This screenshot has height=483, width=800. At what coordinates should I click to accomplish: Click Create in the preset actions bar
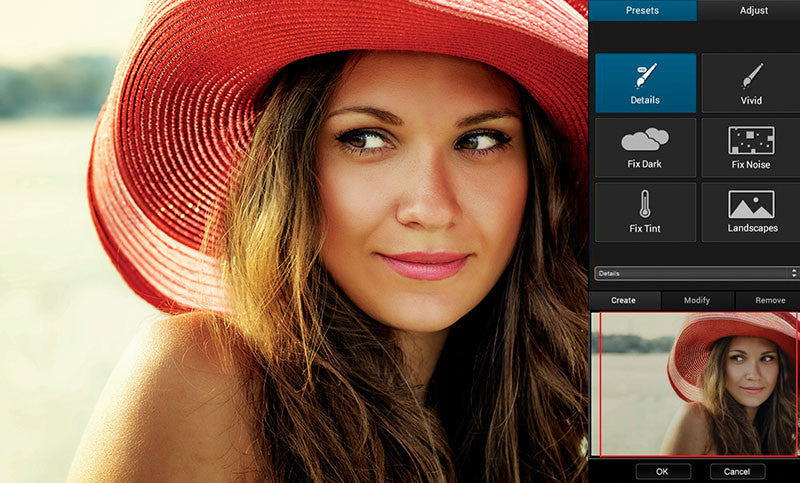point(623,300)
